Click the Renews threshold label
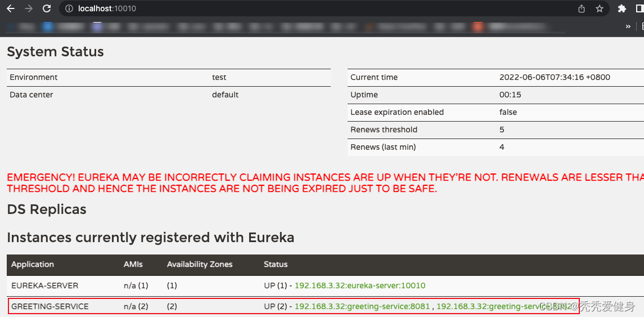This screenshot has width=644, height=317. click(384, 130)
